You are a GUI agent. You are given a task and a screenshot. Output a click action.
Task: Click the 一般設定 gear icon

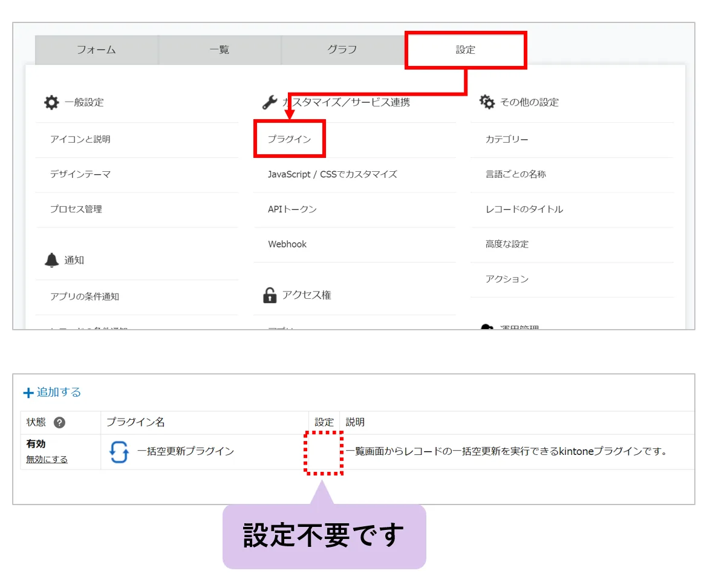(51, 102)
